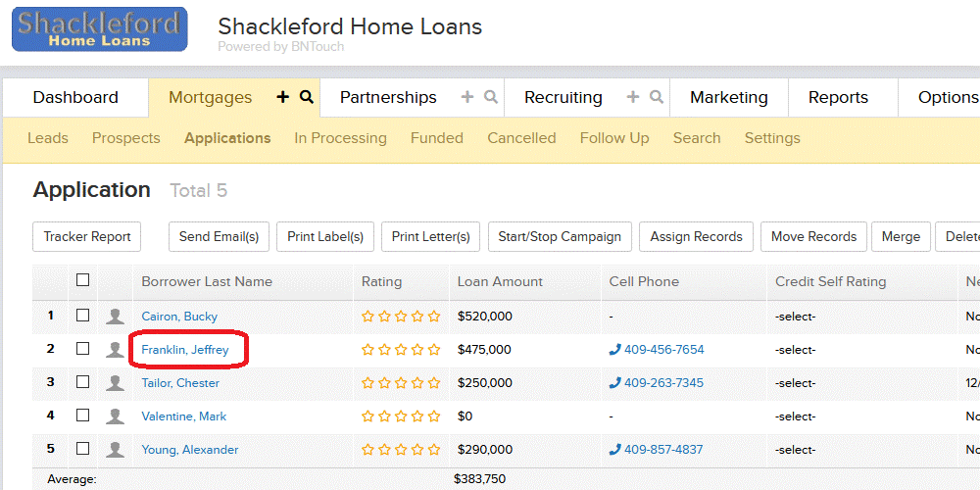
Task: Set fifth star rating for Tailor, Chester
Action: point(434,382)
